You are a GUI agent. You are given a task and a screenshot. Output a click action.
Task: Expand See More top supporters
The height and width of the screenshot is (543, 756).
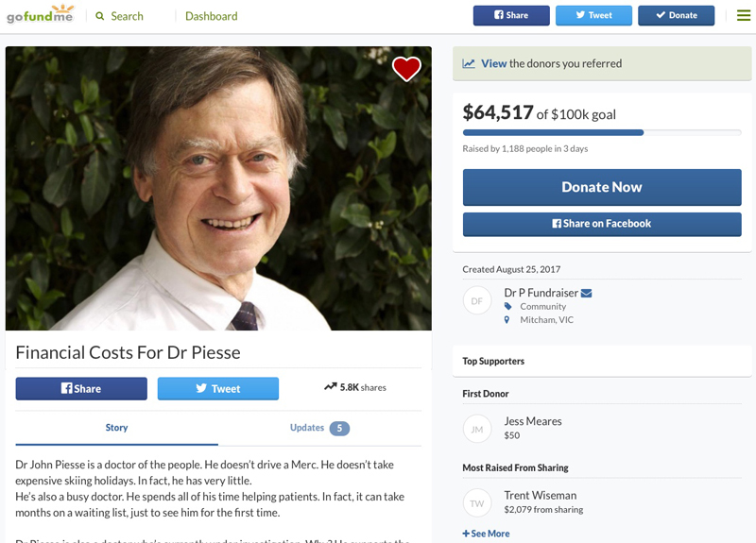[487, 534]
